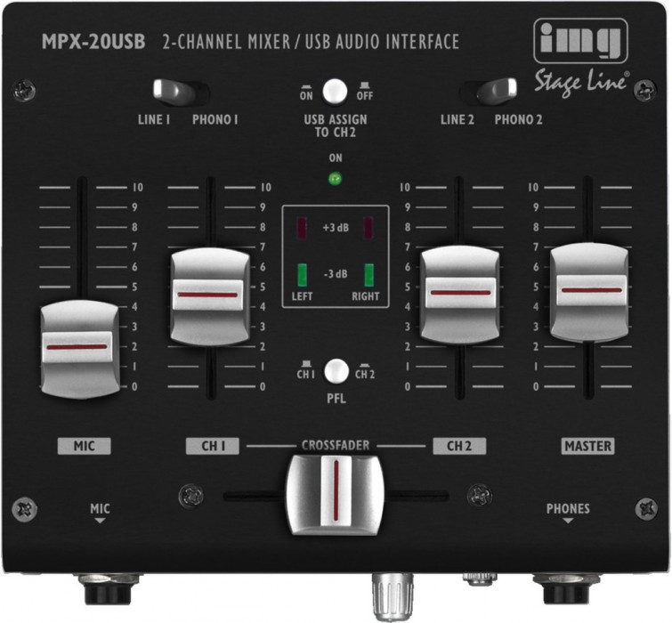Click the +3 dB meter label

(x=336, y=228)
